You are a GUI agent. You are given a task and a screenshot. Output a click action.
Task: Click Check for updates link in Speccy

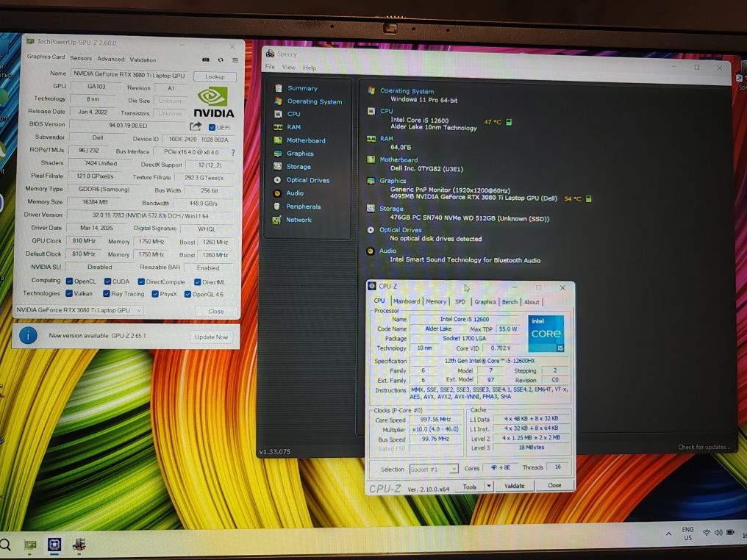pos(704,447)
